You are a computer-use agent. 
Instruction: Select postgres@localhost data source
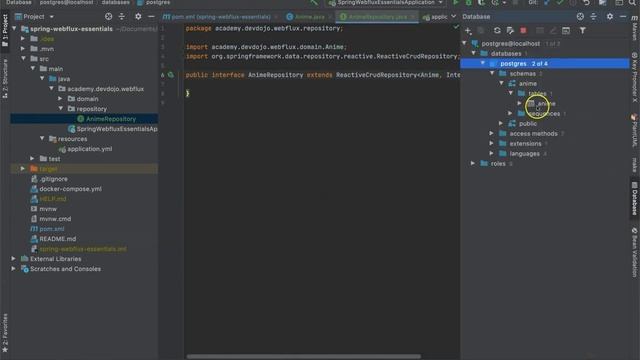tap(511, 44)
